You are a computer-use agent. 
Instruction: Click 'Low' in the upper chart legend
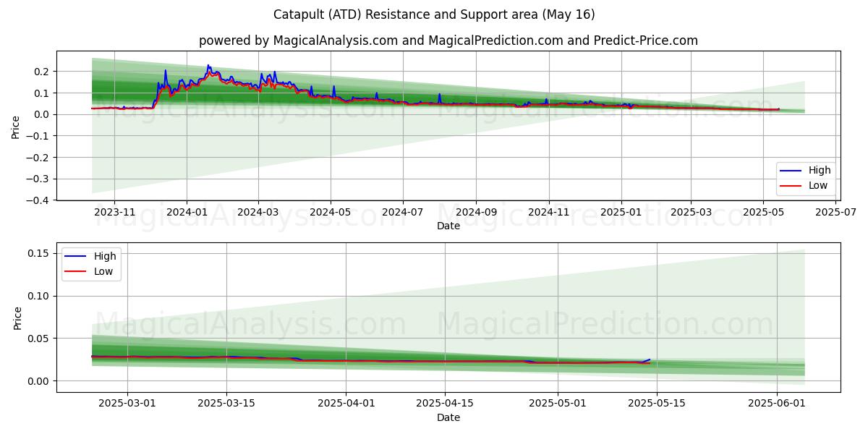tap(819, 186)
